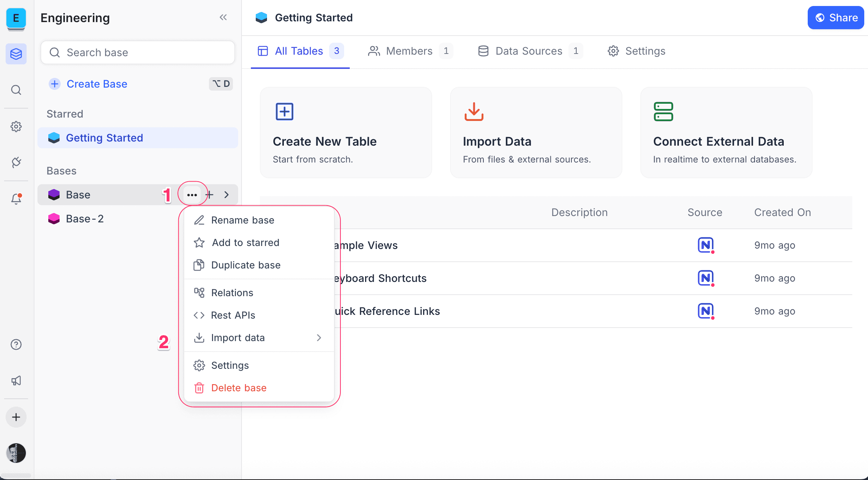
Task: Click the integrations plug icon
Action: tap(16, 162)
